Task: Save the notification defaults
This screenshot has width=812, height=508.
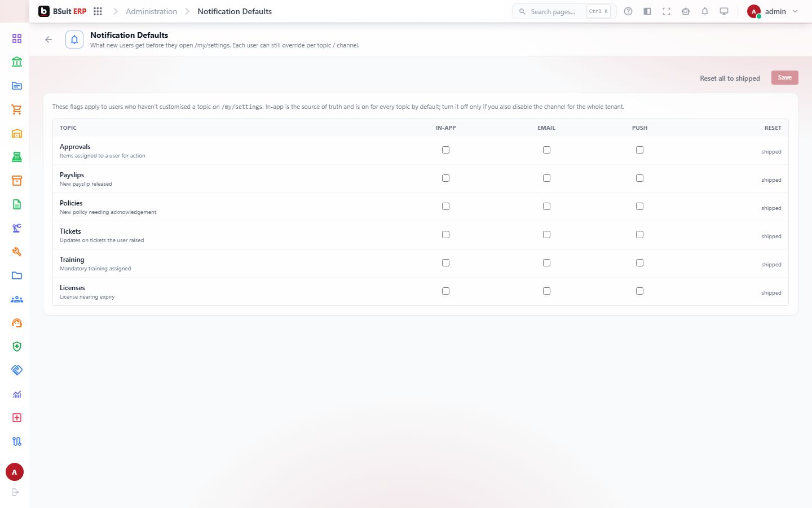Action: [x=784, y=78]
